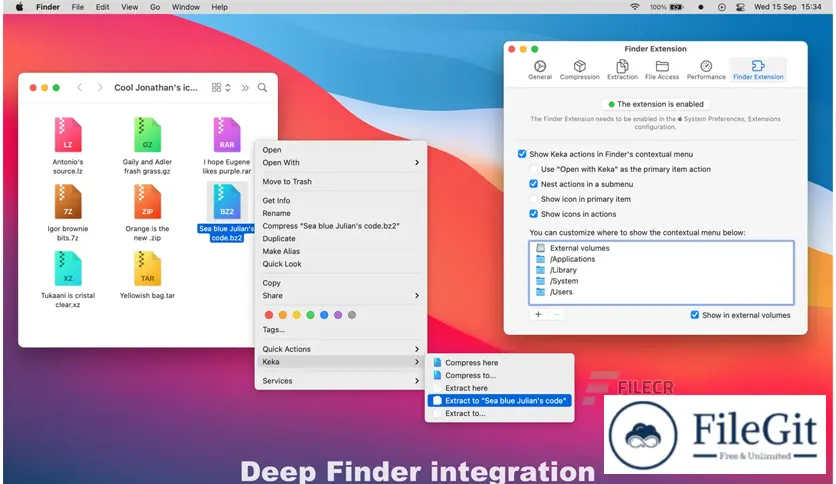Click the Wi-Fi status icon
The image size is (836, 484).
[x=634, y=7]
